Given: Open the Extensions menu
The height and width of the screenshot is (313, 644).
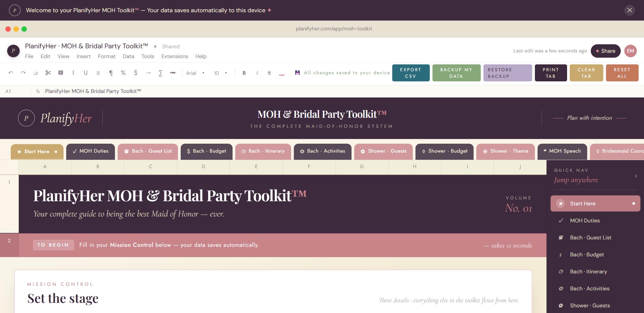Looking at the screenshot, I should (x=175, y=56).
